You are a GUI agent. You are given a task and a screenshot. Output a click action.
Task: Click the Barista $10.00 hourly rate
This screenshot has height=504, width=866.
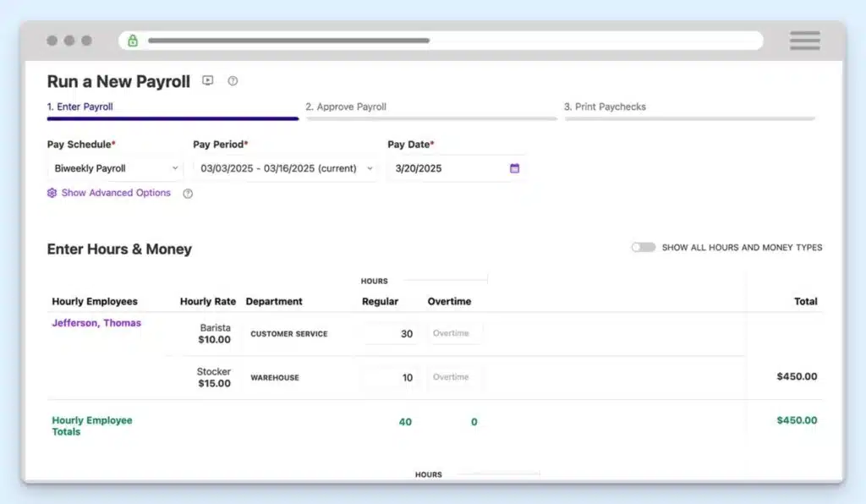[215, 333]
